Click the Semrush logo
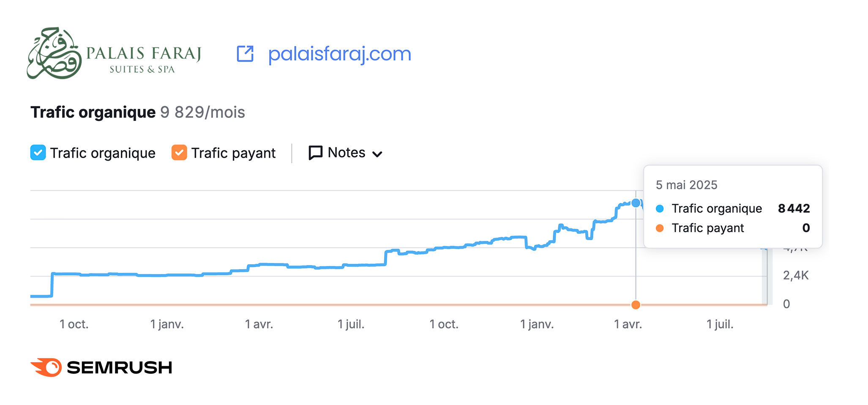This screenshot has width=868, height=405. pos(101,367)
